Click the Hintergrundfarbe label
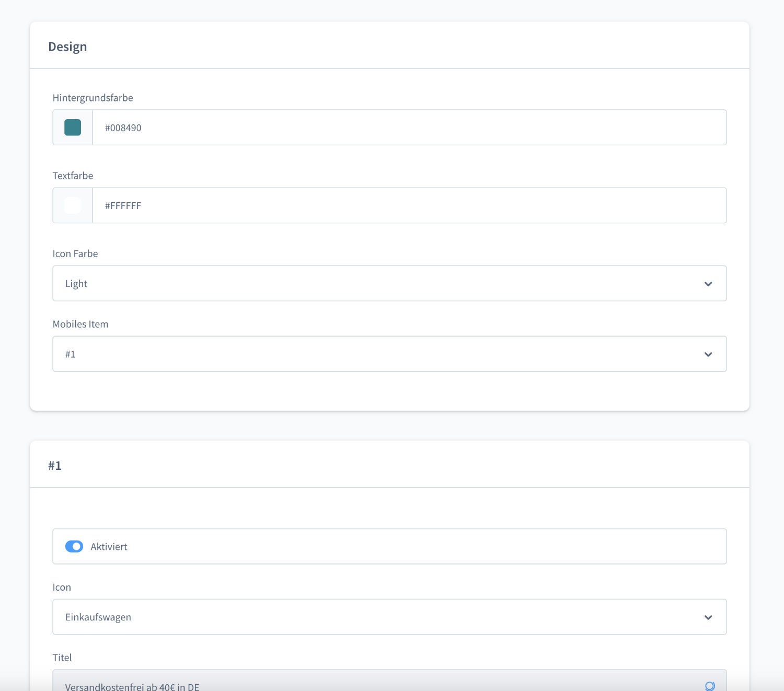 tap(93, 98)
